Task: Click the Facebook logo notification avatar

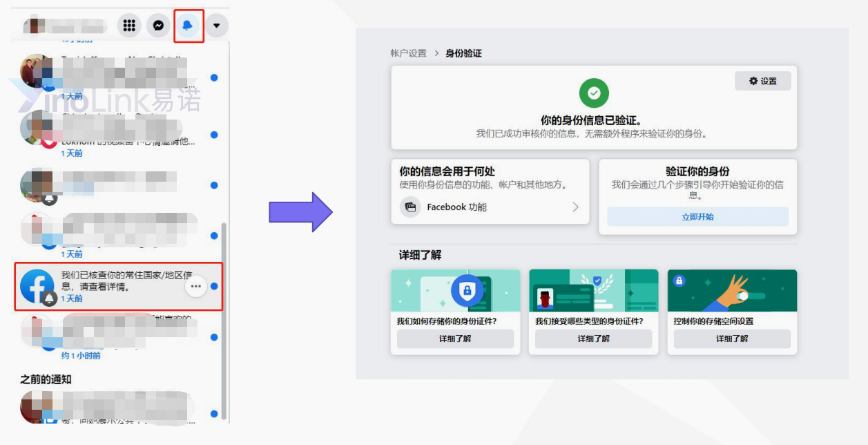Action: click(x=37, y=286)
